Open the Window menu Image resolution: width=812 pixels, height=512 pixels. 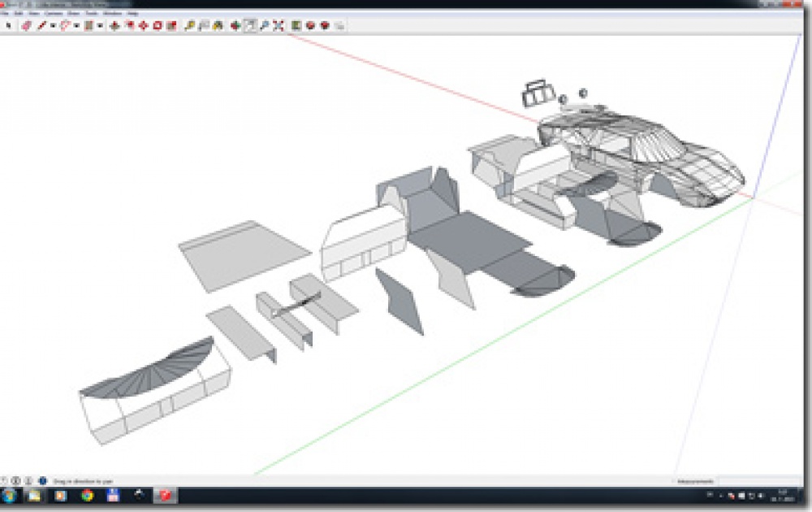[x=112, y=14]
